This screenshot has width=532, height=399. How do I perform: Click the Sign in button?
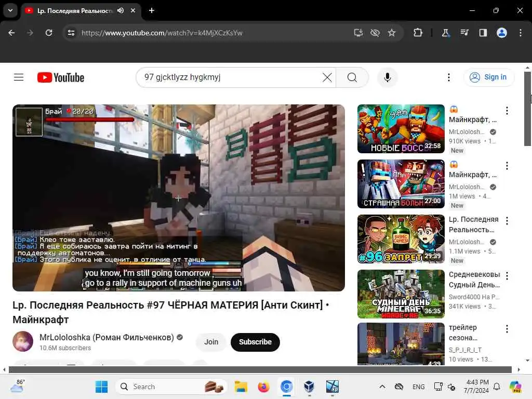[x=488, y=77]
